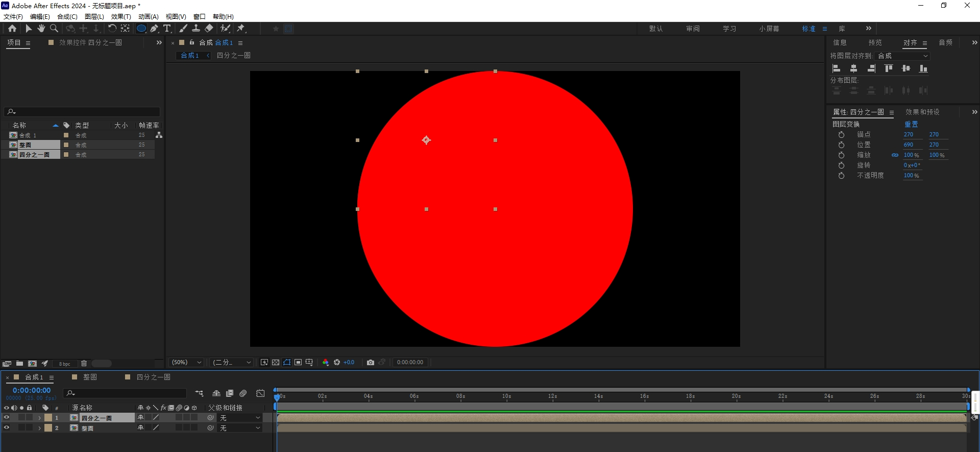Screen dimensions: 980x452
Task: Toggle transparency grid in viewer
Action: point(276,363)
